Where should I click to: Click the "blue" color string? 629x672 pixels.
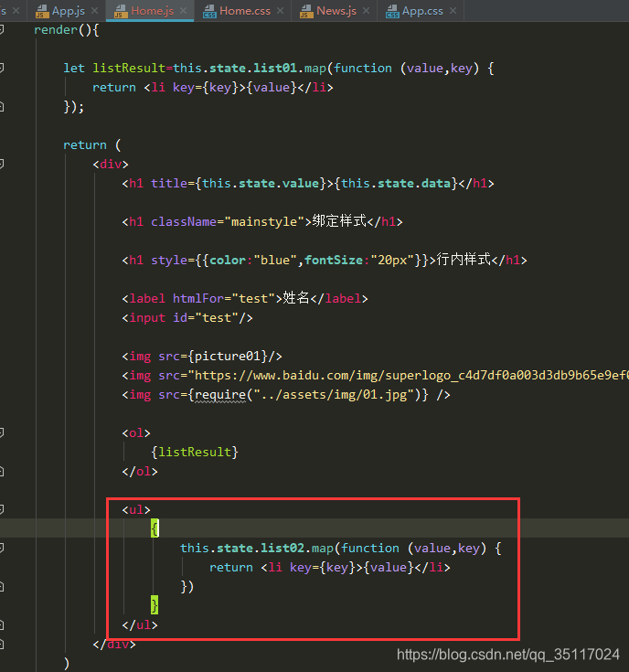coord(275,261)
